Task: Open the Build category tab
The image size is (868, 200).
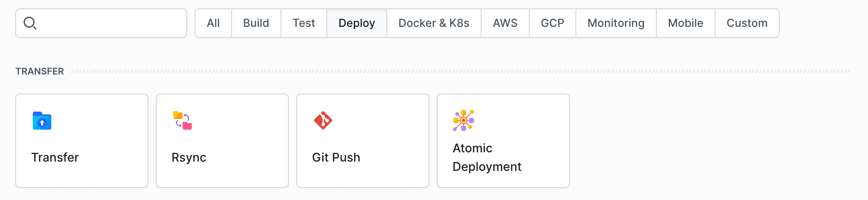Action: click(256, 23)
